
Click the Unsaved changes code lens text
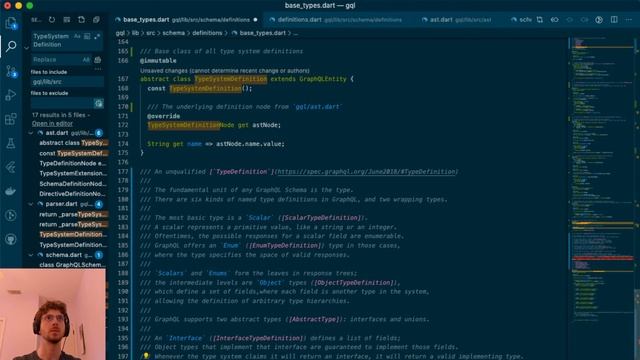point(224,71)
